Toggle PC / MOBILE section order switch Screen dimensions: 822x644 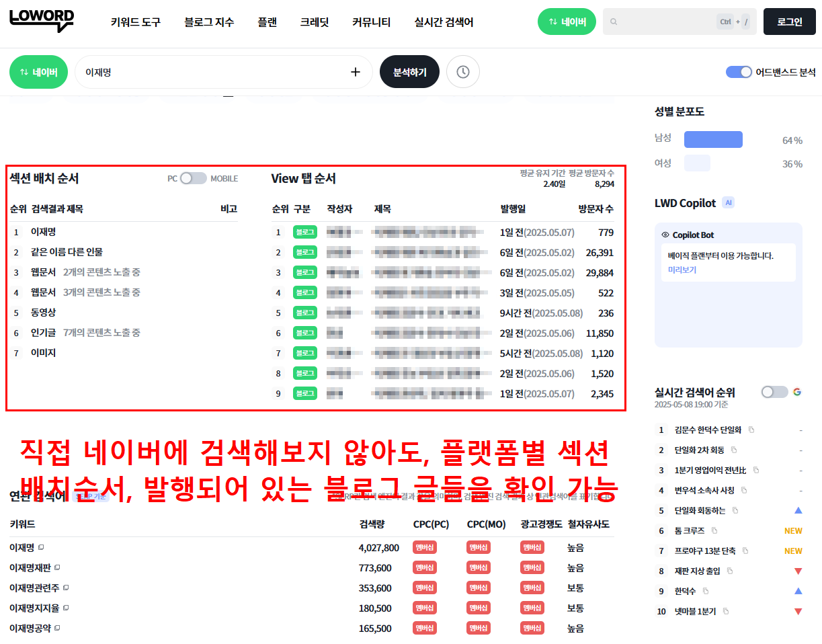pos(194,178)
